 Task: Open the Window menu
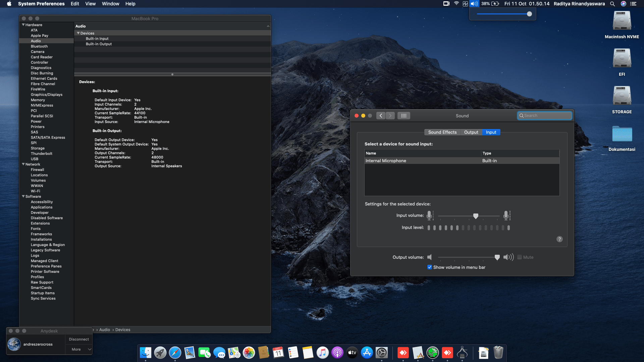[110, 4]
